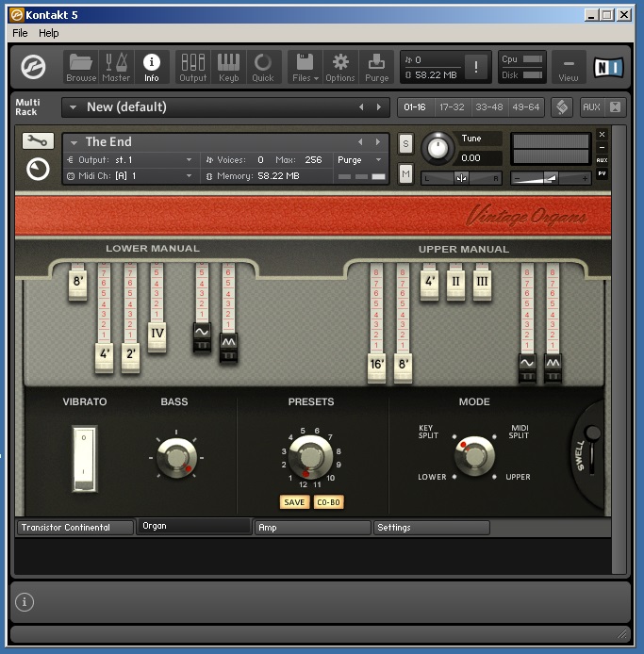The image size is (644, 654).
Task: Click the Tune knob
Action: (437, 148)
